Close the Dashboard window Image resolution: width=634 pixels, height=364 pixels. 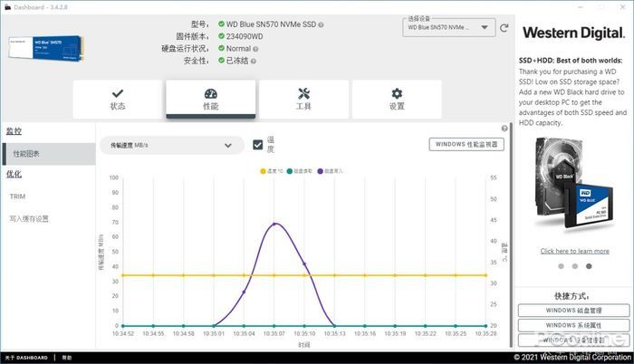pyautogui.click(x=623, y=7)
